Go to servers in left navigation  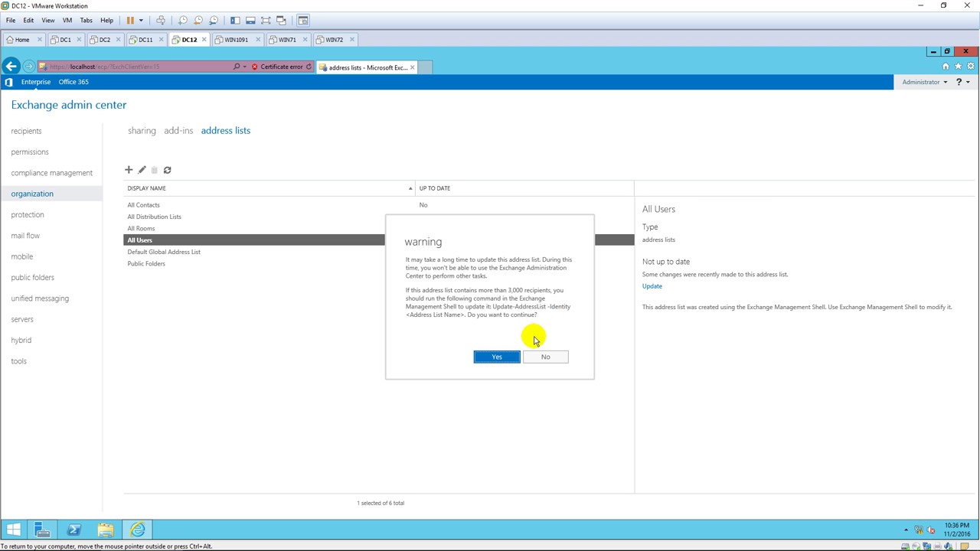22,319
